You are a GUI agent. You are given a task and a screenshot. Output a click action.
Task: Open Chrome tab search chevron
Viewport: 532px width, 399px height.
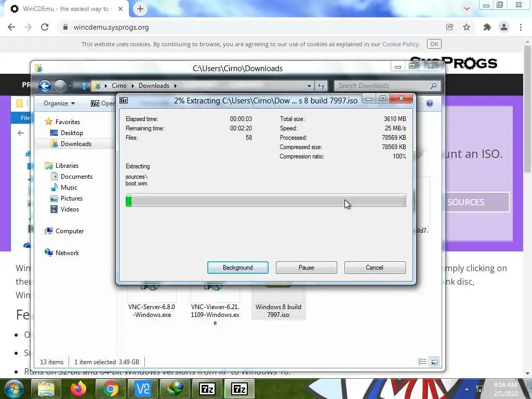point(467,8)
